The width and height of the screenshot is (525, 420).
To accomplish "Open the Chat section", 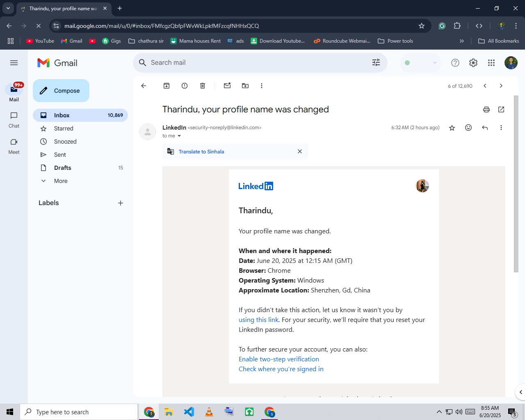I will 14,120.
